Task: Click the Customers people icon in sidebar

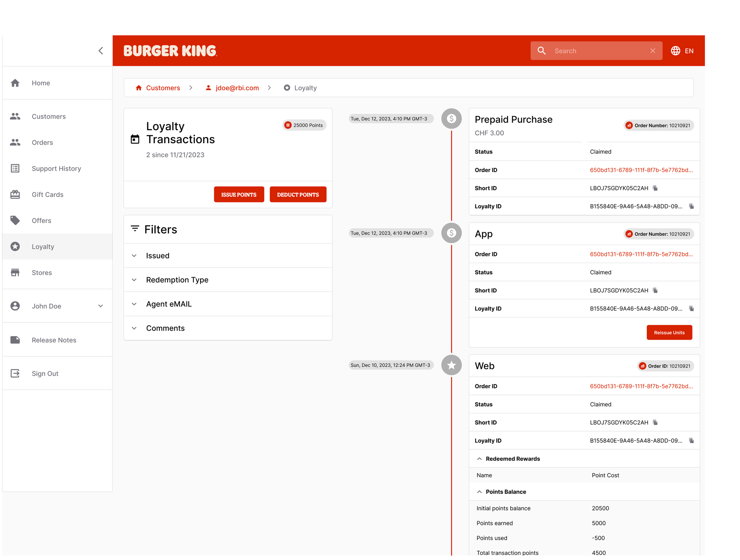Action: 15,116
